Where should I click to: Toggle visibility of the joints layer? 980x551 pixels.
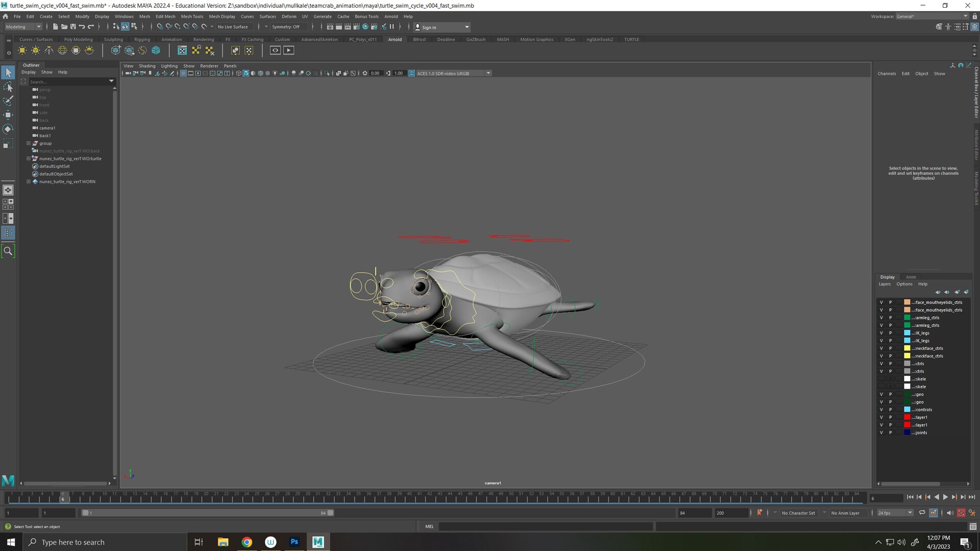pyautogui.click(x=881, y=433)
